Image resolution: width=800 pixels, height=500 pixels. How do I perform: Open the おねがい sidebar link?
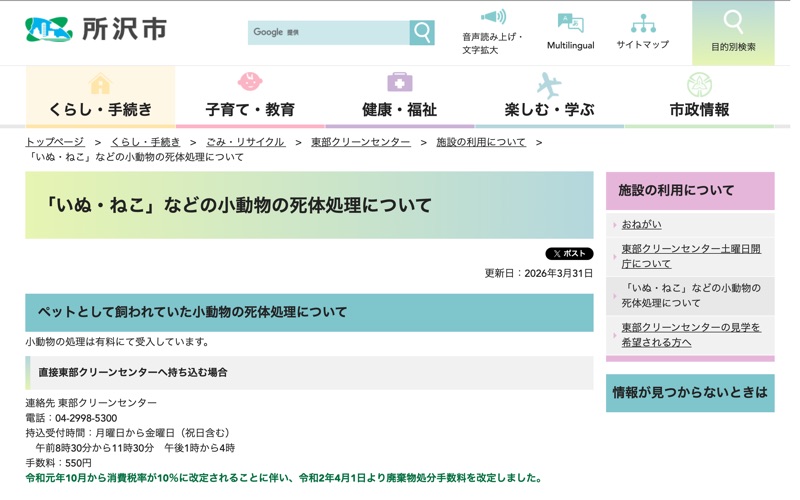click(x=641, y=224)
